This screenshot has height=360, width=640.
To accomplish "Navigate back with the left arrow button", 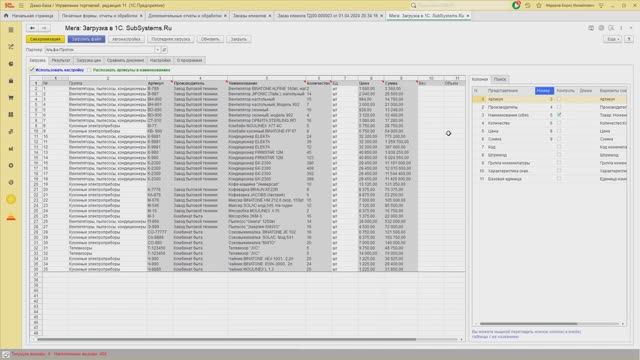I will [32, 28].
